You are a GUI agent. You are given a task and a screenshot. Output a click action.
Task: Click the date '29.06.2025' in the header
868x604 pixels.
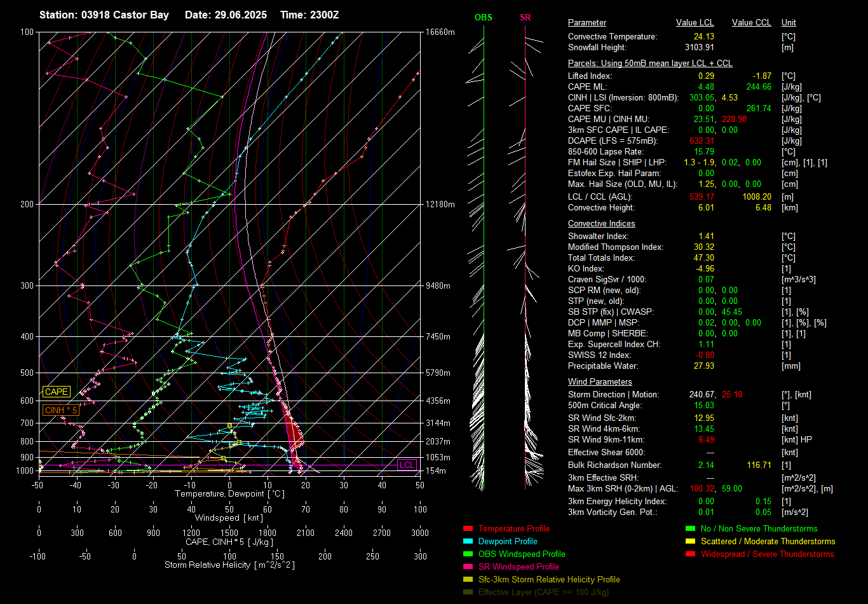pyautogui.click(x=242, y=15)
